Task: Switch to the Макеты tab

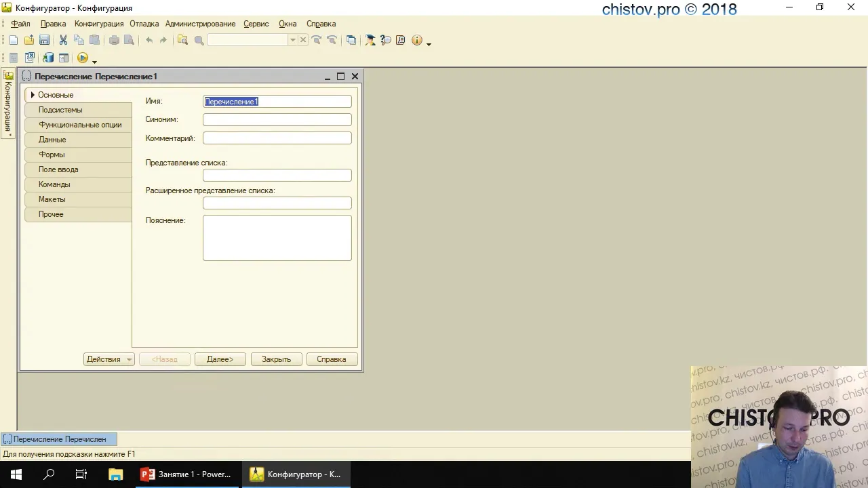Action: (79, 199)
